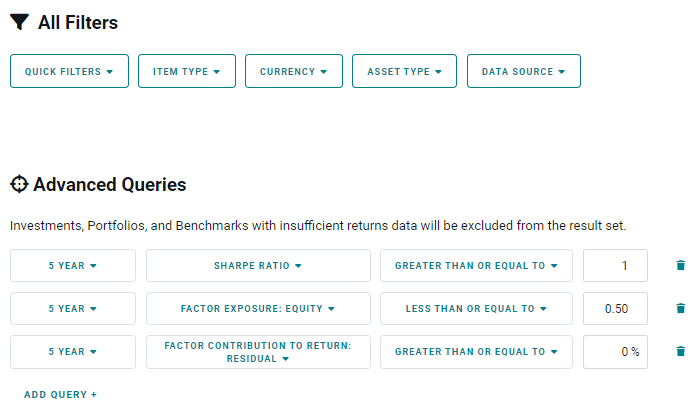The image size is (698, 410).
Task: Open the Currency filter dropdown
Action: (x=294, y=71)
